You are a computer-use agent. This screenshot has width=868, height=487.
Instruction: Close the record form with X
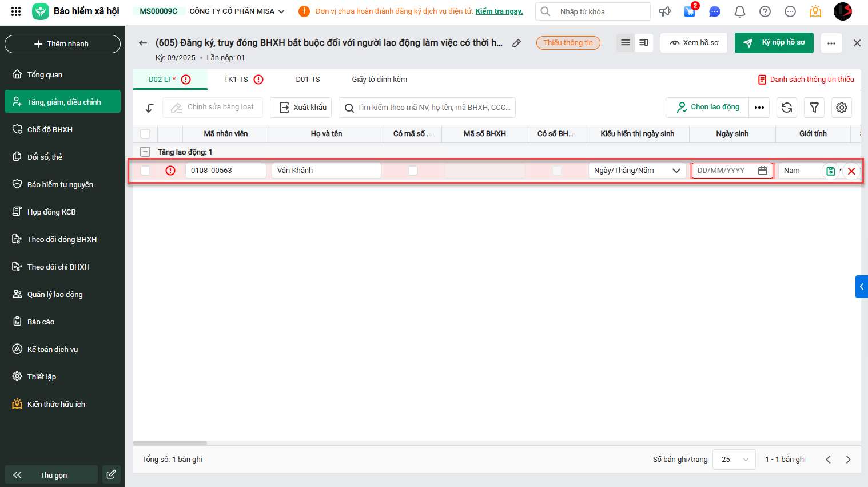[x=857, y=43]
